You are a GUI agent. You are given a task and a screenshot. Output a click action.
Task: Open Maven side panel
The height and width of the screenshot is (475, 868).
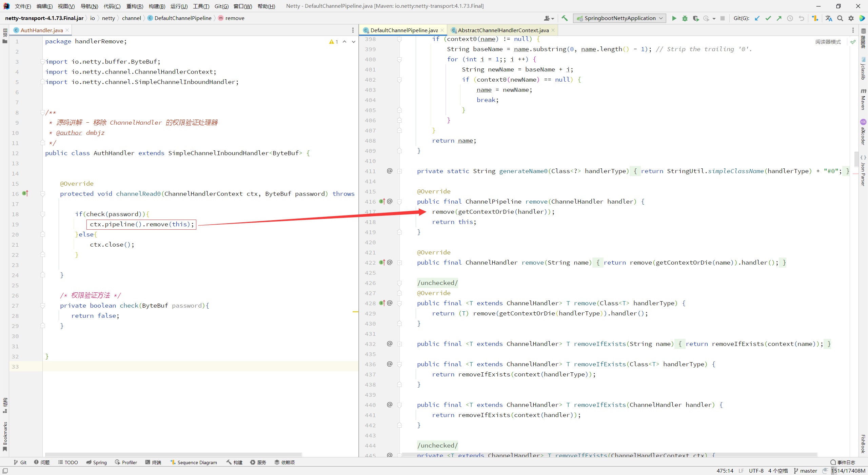tap(863, 99)
